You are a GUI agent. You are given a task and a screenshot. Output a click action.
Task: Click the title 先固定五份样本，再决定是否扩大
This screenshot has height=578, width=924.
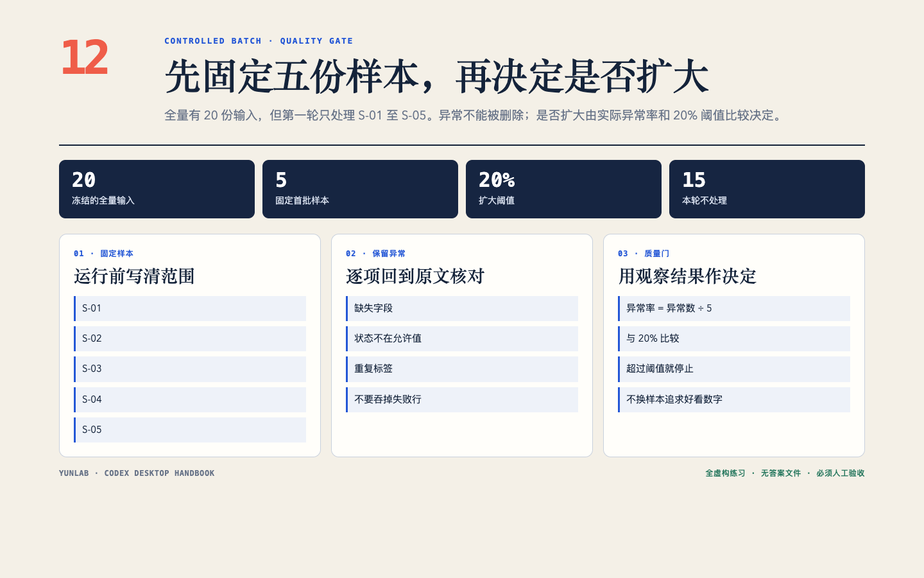(436, 77)
